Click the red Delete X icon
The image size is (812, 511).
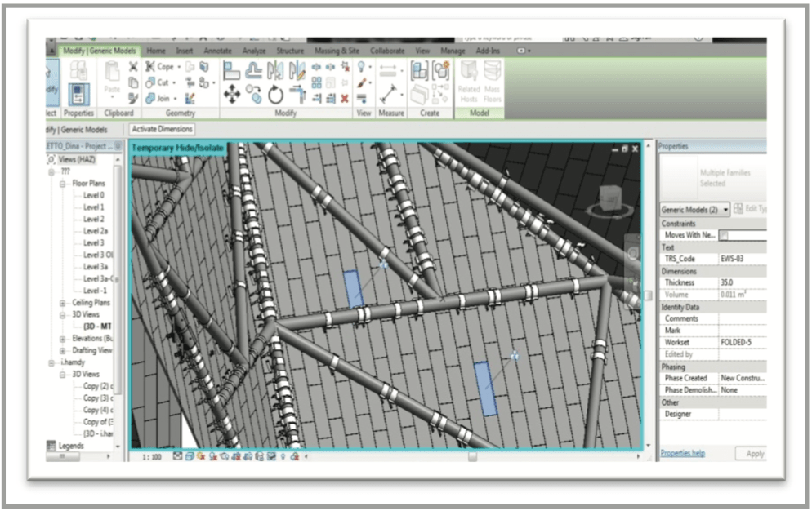pyautogui.click(x=345, y=99)
